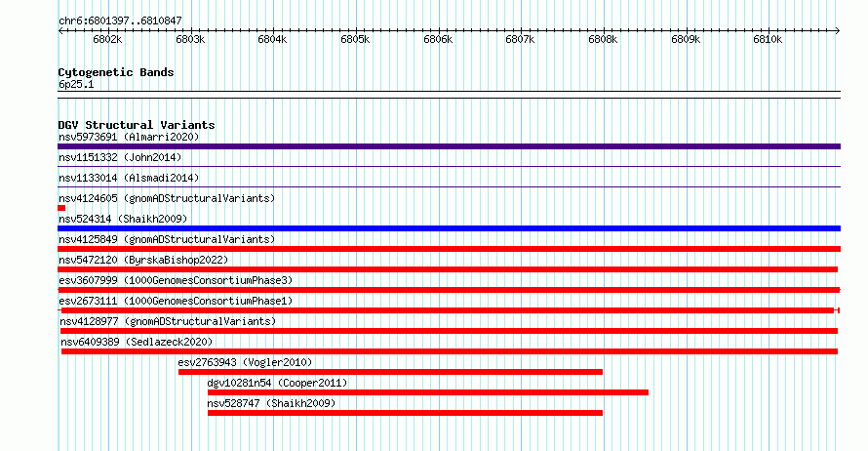Select the small red nsv4124605 variant block
This screenshot has height=451, width=868.
click(61, 208)
